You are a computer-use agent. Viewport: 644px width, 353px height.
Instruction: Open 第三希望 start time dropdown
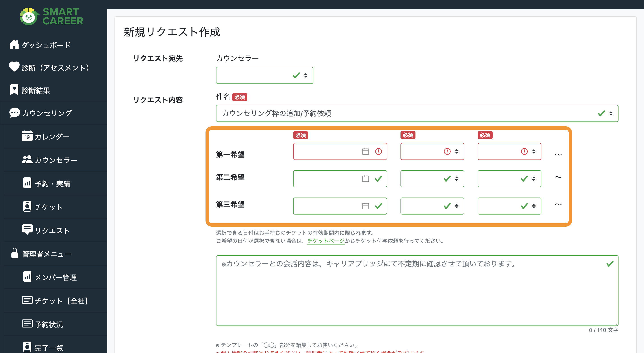(432, 206)
